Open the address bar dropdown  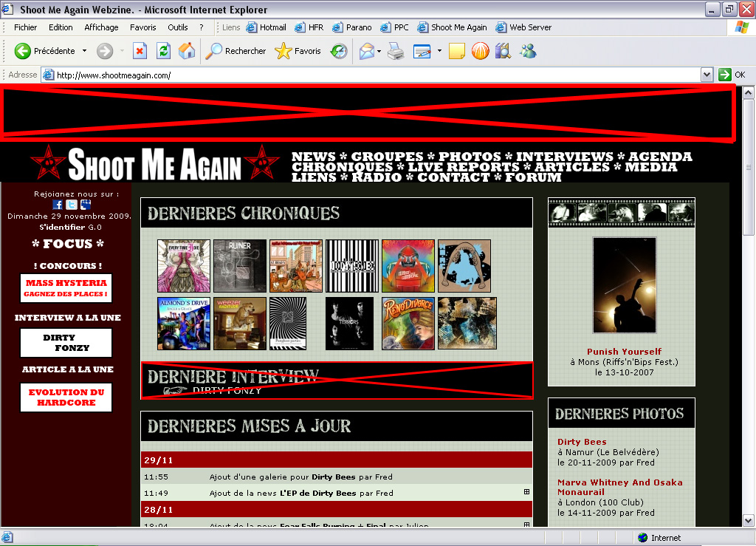pyautogui.click(x=707, y=75)
